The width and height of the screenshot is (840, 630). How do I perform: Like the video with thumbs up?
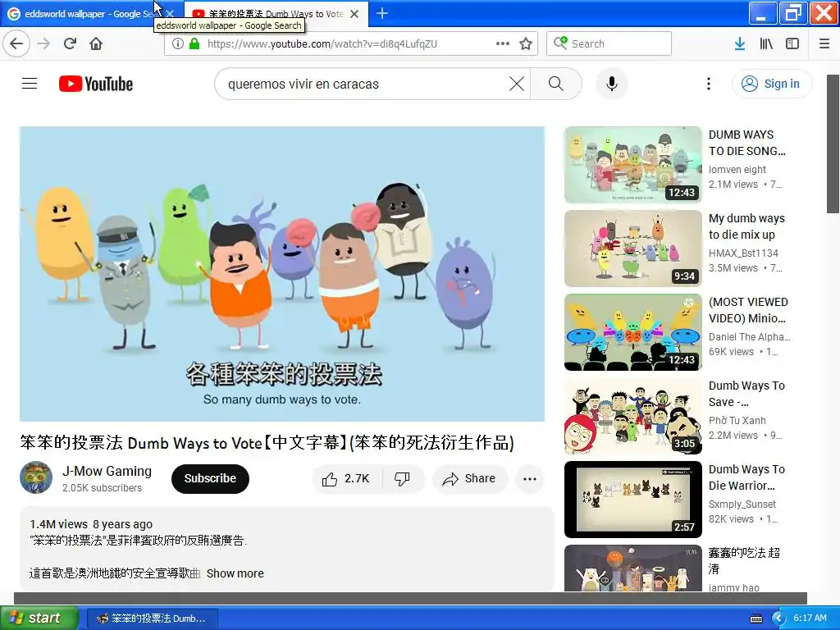[x=347, y=478]
